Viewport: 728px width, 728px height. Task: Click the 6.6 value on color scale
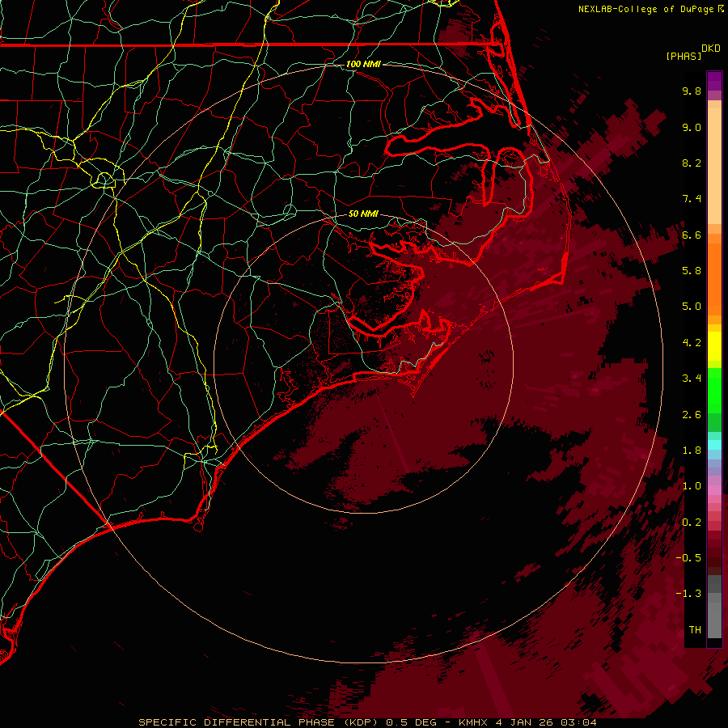(x=692, y=235)
